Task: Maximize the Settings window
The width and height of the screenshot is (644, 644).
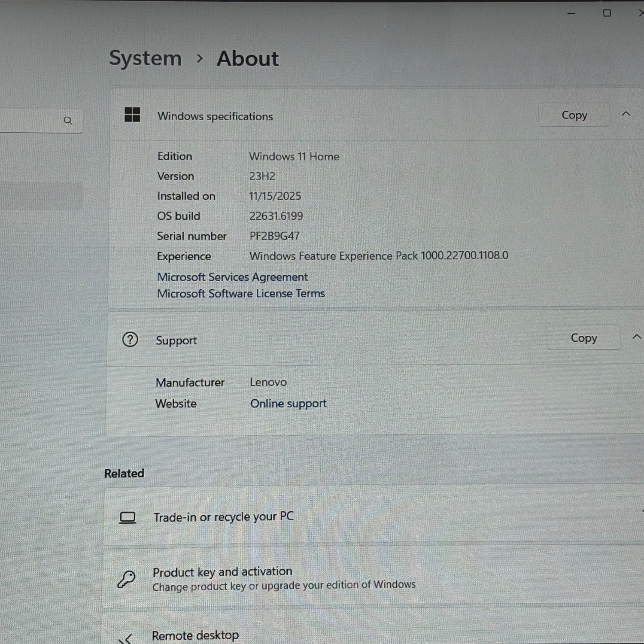Action: pyautogui.click(x=607, y=13)
